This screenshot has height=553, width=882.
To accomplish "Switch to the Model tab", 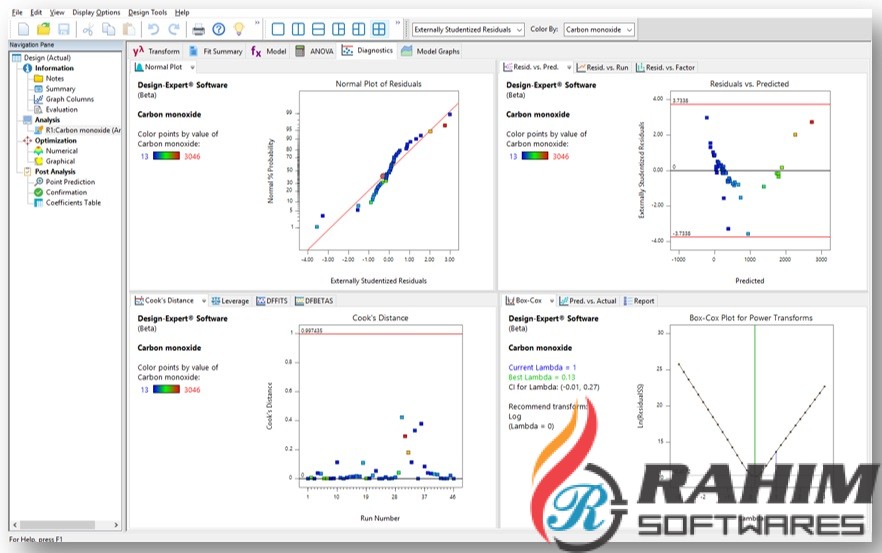I will [269, 51].
